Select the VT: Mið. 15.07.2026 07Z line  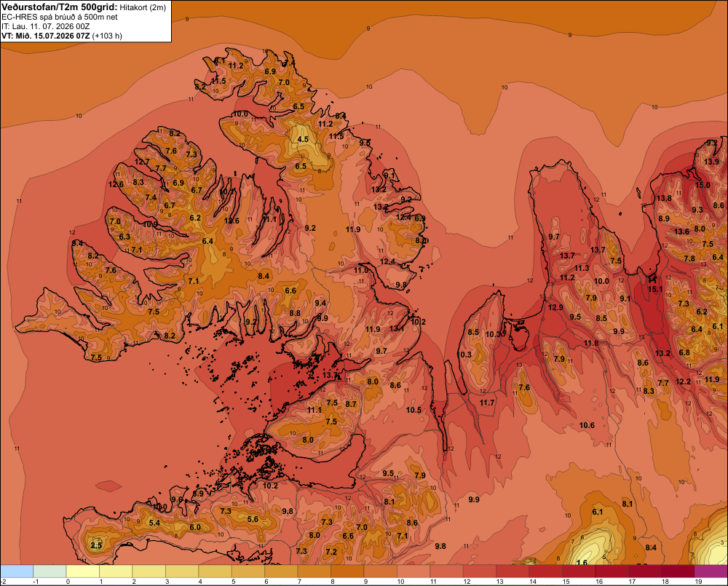point(62,36)
